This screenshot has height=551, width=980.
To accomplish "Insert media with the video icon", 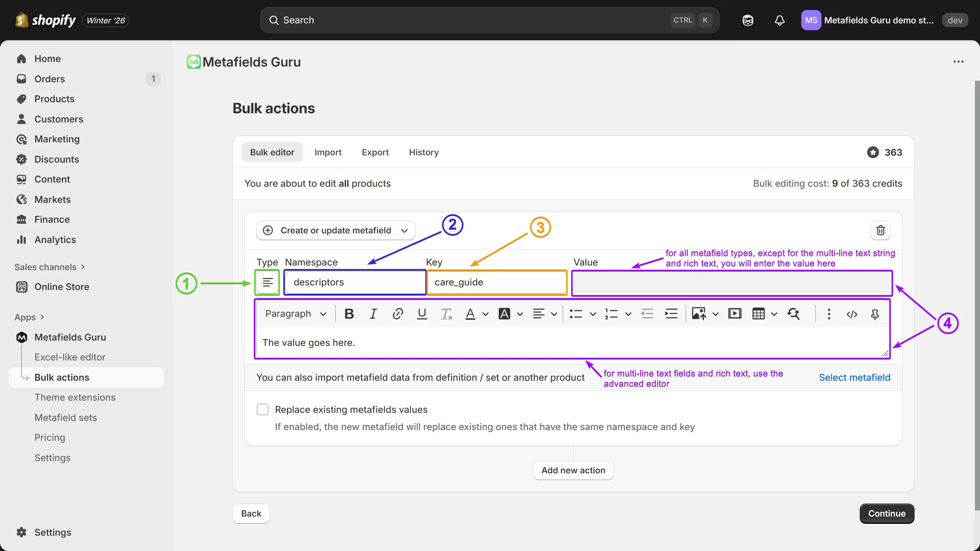I will click(735, 314).
